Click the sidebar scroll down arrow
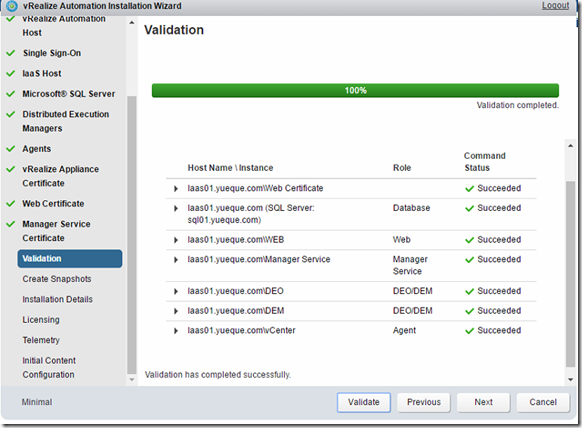This screenshot has height=428, width=582. [132, 380]
